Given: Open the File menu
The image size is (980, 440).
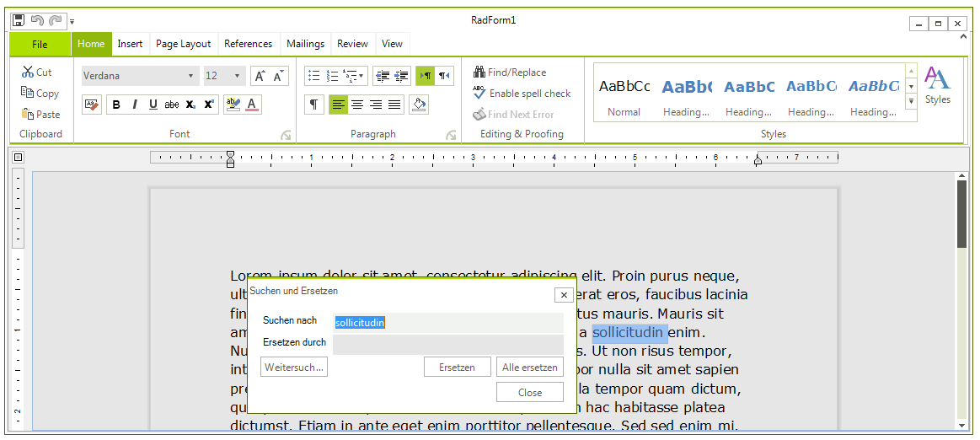Looking at the screenshot, I should tap(40, 44).
